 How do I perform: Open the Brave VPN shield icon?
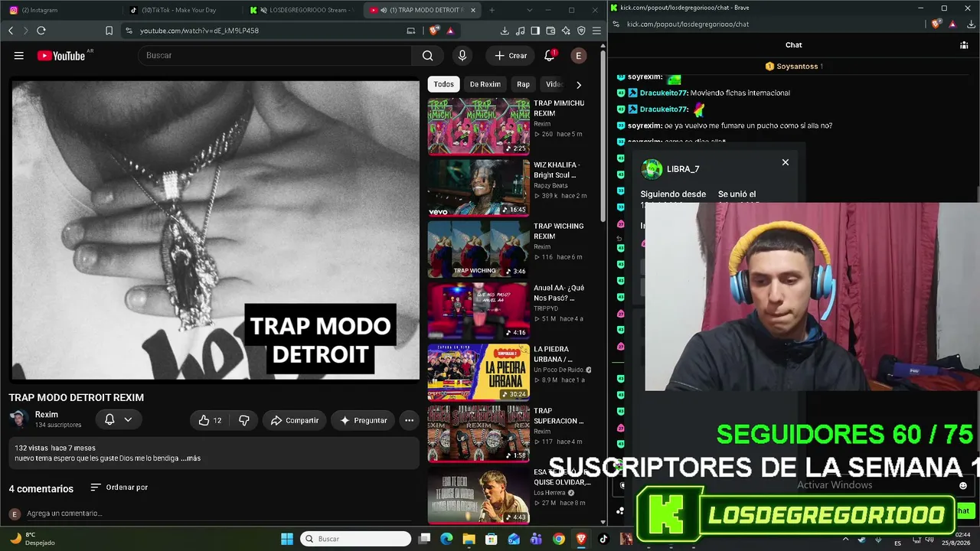pyautogui.click(x=582, y=31)
